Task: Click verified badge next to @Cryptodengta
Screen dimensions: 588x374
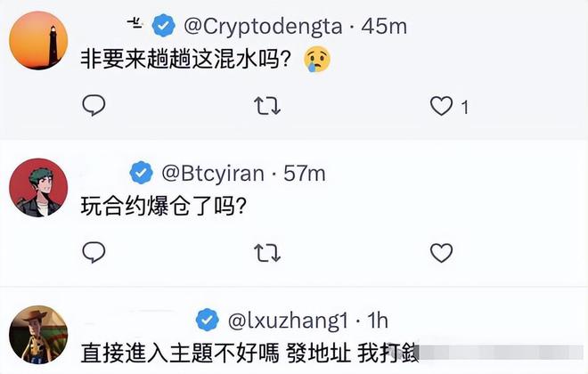Action: click(163, 26)
